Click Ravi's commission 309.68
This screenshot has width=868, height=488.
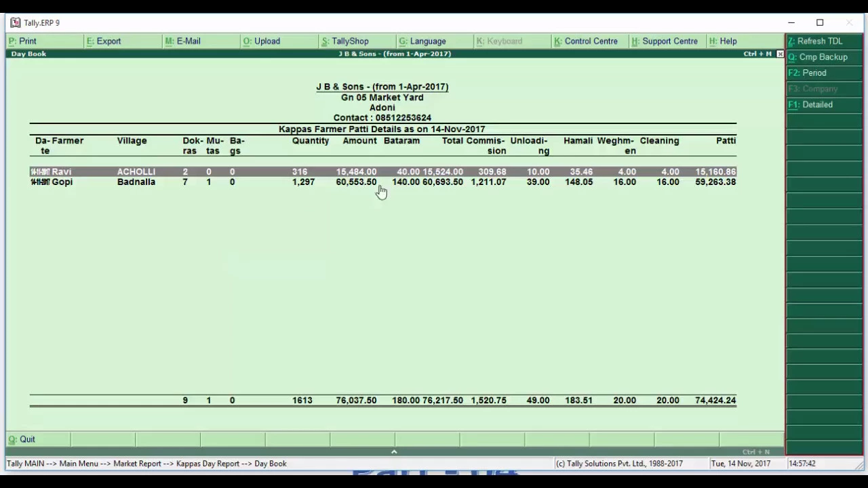492,172
